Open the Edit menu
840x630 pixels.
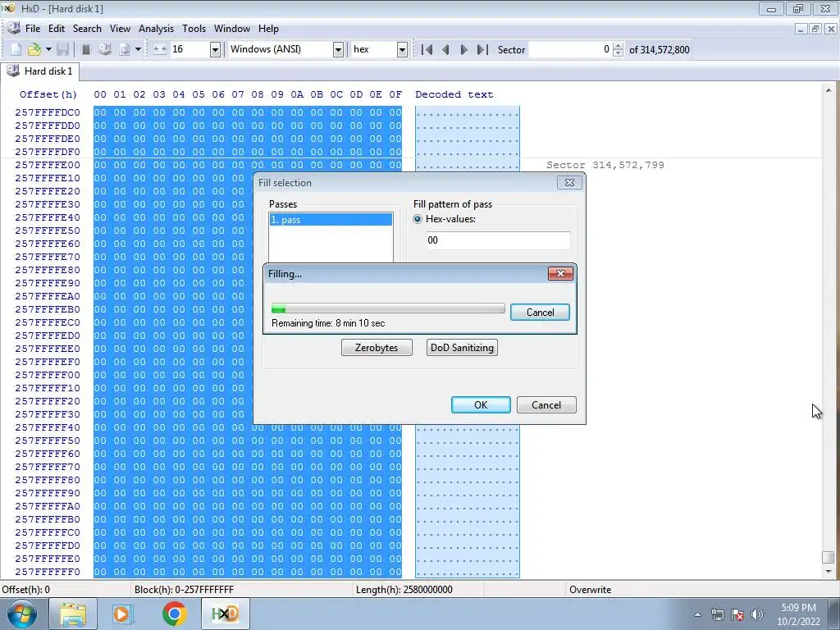pyautogui.click(x=57, y=29)
